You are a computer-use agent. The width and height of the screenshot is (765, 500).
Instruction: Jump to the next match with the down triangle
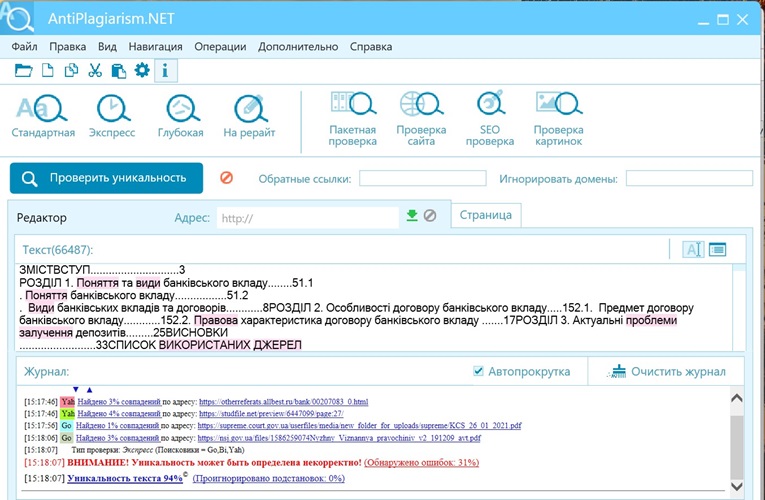point(76,389)
